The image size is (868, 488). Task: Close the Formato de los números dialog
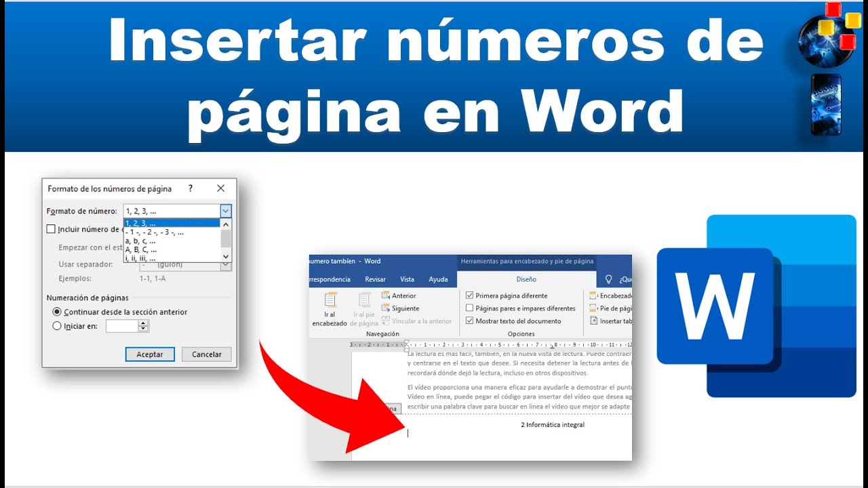coord(220,188)
